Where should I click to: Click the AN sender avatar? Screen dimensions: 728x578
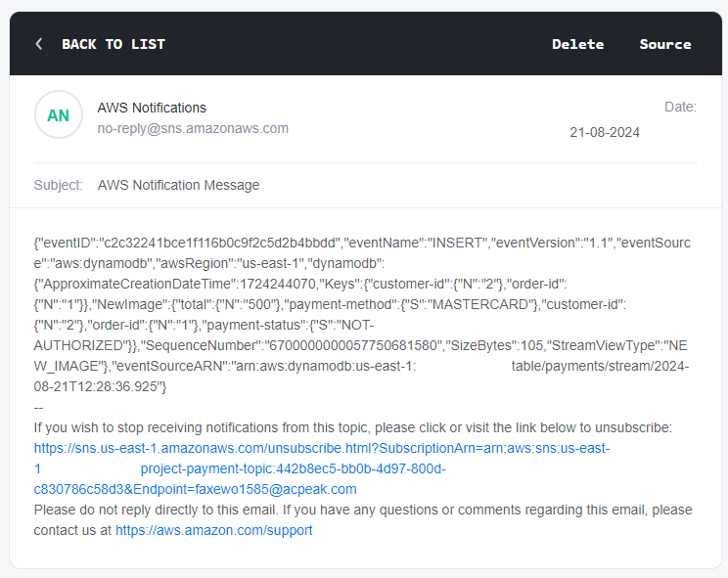click(x=59, y=114)
